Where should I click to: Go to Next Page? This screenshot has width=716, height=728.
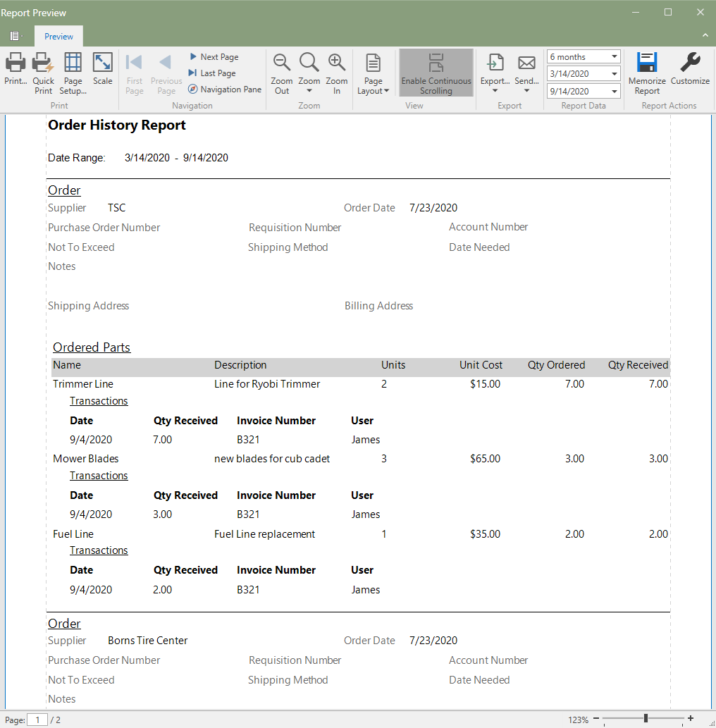[214, 56]
